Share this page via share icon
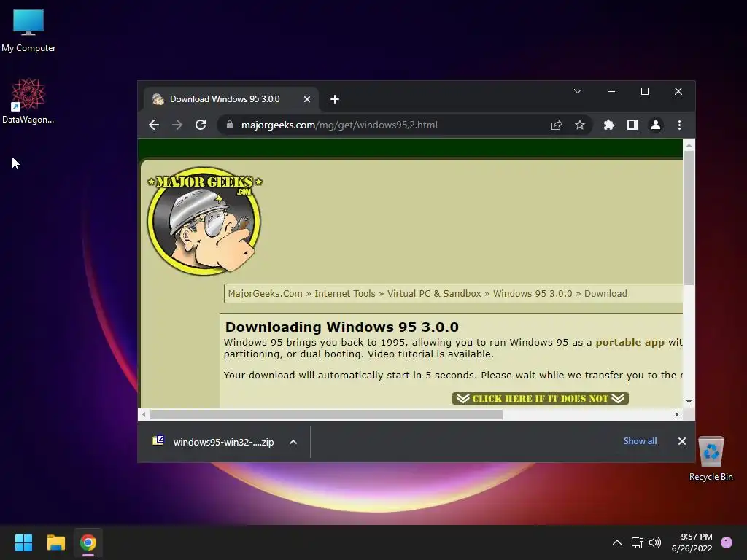This screenshot has height=560, width=747. pos(557,125)
